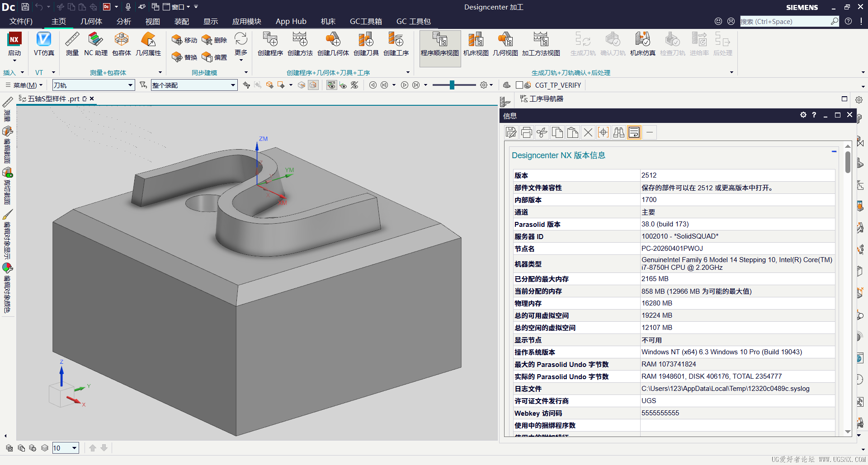Viewport: 868px width, 465px height.
Task: Click the 创建程序 create program icon
Action: 270,44
